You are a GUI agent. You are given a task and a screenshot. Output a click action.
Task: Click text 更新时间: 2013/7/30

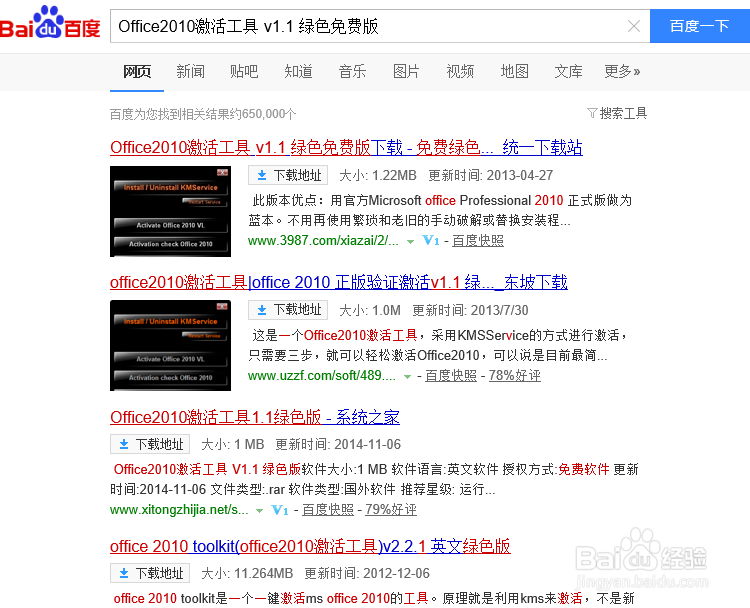(470, 310)
